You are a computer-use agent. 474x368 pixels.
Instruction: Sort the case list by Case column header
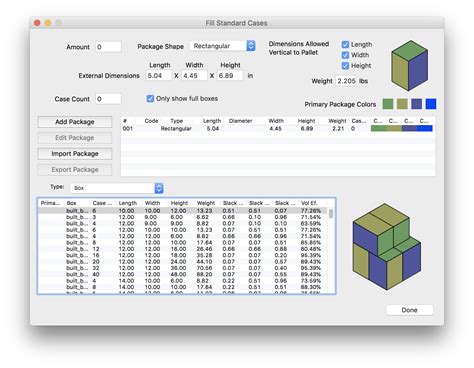(102, 203)
